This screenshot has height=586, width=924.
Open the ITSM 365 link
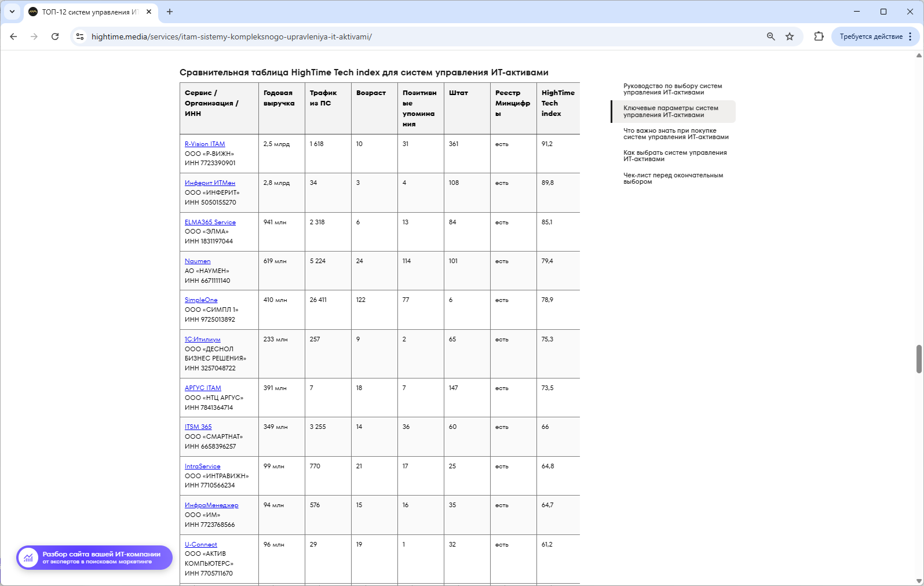pos(198,427)
